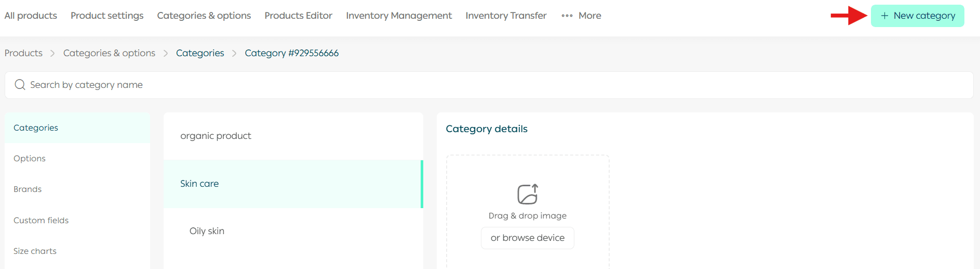Open Inventory Management
Image resolution: width=980 pixels, height=269 pixels.
click(399, 16)
